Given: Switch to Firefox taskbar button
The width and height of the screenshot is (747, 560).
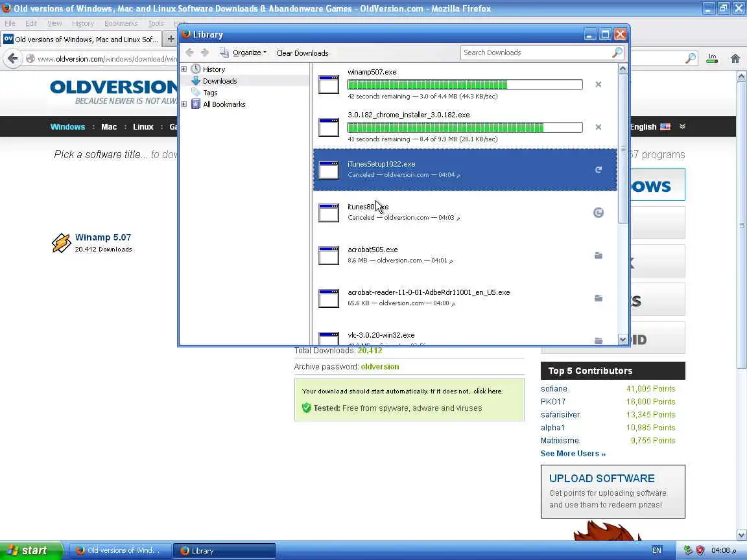Looking at the screenshot, I should 121,550.
